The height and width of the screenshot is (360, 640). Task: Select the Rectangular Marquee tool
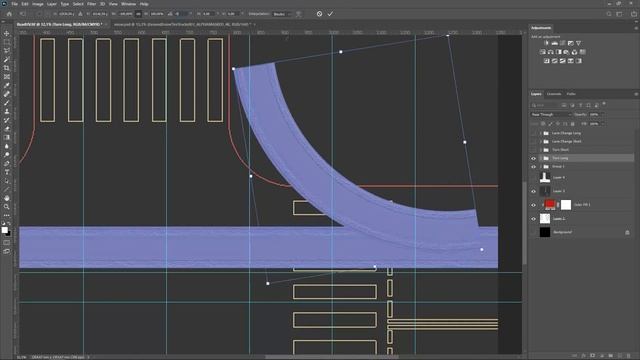coord(7,42)
